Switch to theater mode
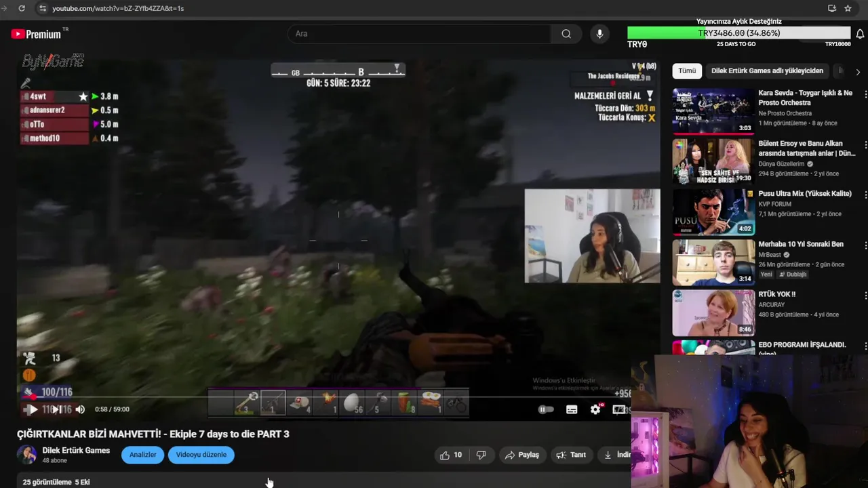The width and height of the screenshot is (868, 488). pos(618,409)
